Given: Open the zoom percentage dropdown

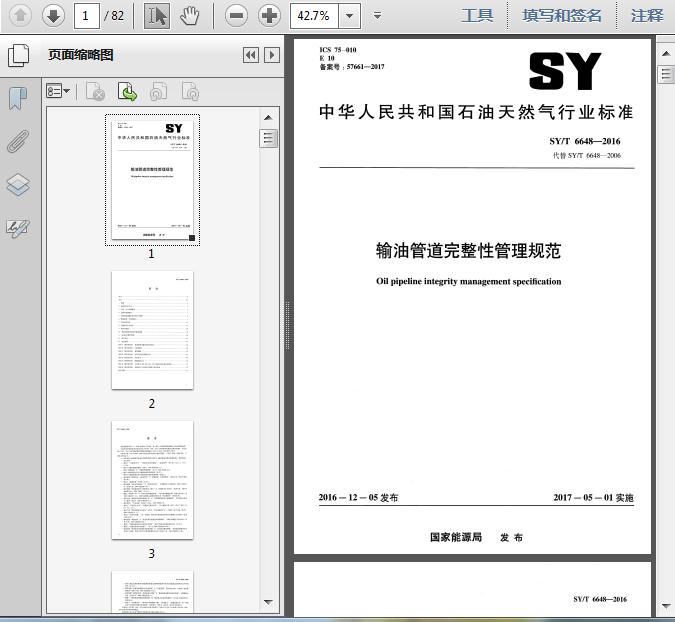Looking at the screenshot, I should click(x=350, y=16).
